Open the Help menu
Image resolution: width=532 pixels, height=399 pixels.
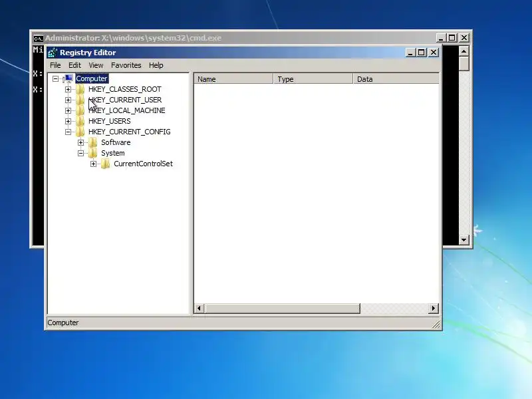click(x=156, y=65)
